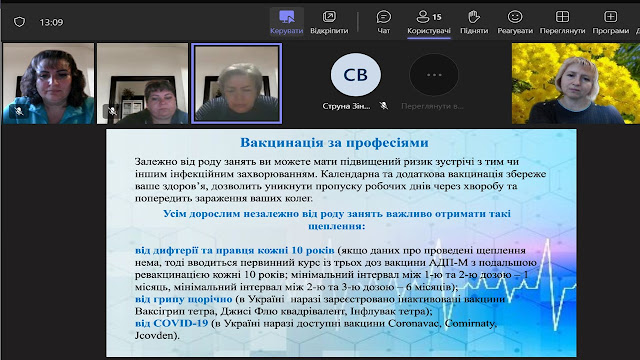Click the shield security icon
640x360 pixels.
click(19, 22)
